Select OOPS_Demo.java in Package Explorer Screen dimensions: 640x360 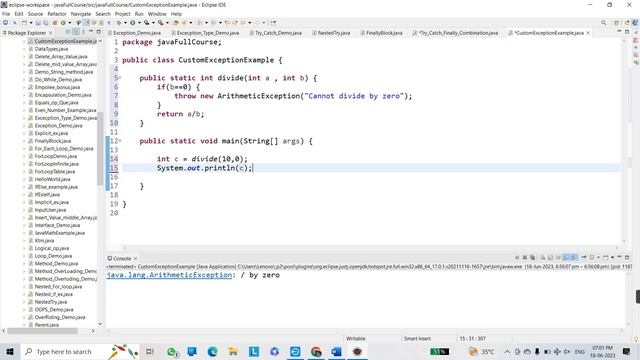tap(54, 309)
